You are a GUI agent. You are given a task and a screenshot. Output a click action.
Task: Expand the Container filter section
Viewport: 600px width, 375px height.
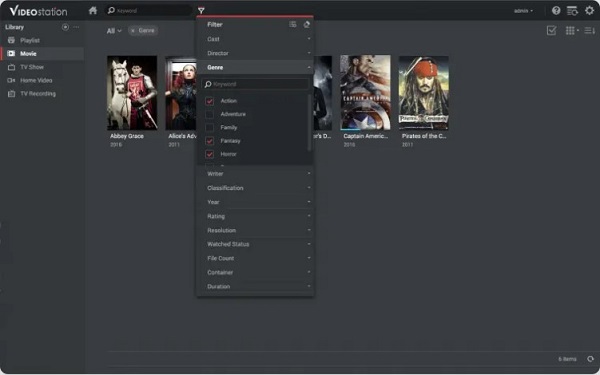coord(256,272)
